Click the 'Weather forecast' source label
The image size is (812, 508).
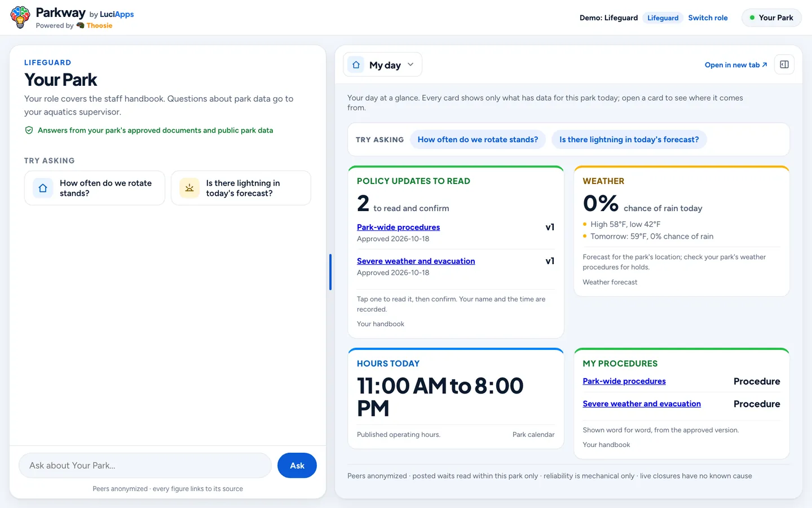(x=610, y=282)
